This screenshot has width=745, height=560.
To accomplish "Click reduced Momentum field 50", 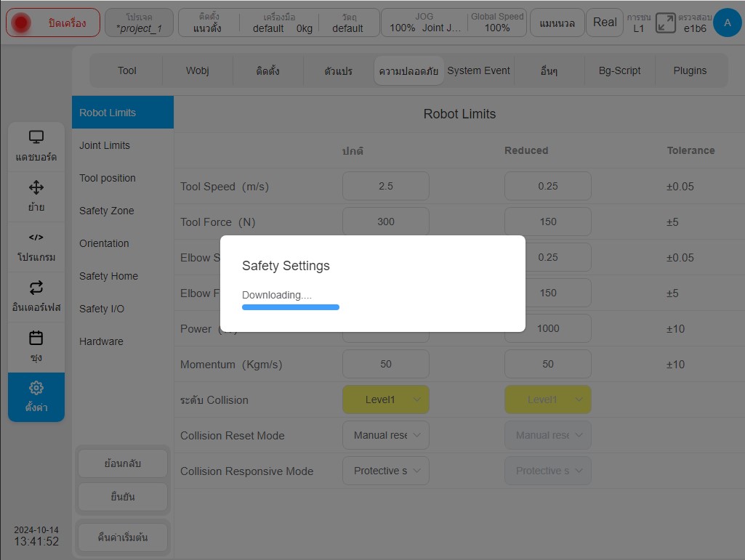I will point(548,364).
